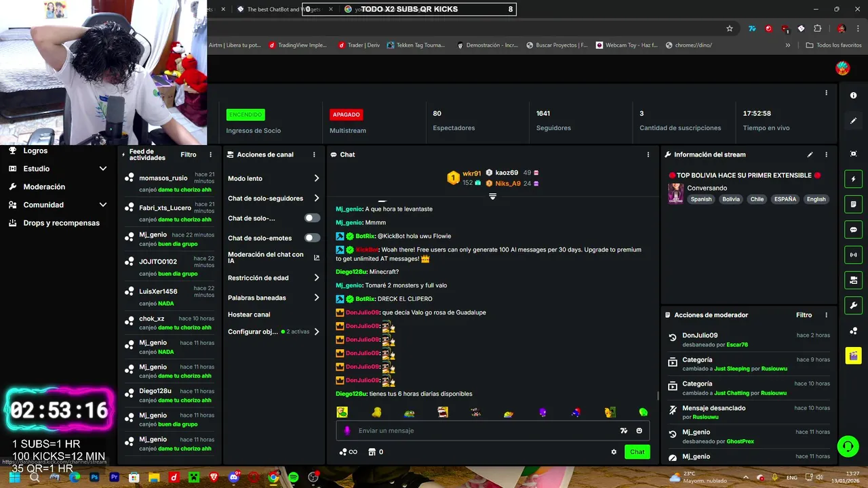This screenshot has width=868, height=488.
Task: Open chat settings gear icon
Action: tap(614, 452)
